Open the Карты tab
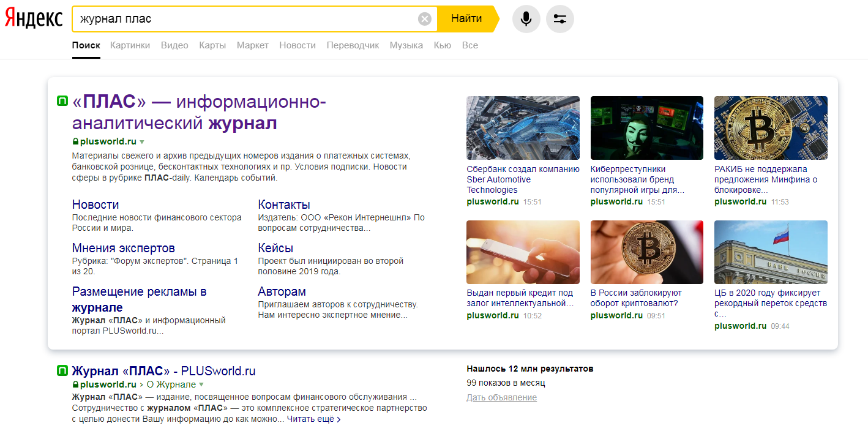This screenshot has width=868, height=431. click(212, 45)
